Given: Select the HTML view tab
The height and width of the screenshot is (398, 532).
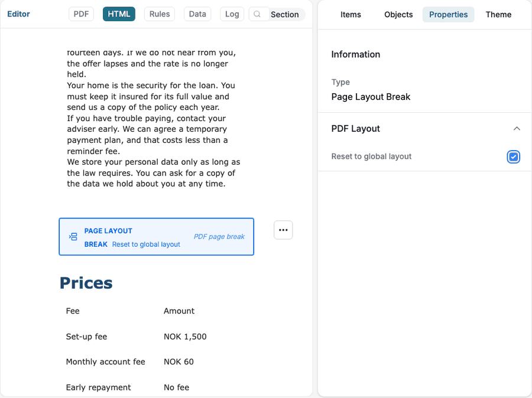Looking at the screenshot, I should pyautogui.click(x=119, y=14).
